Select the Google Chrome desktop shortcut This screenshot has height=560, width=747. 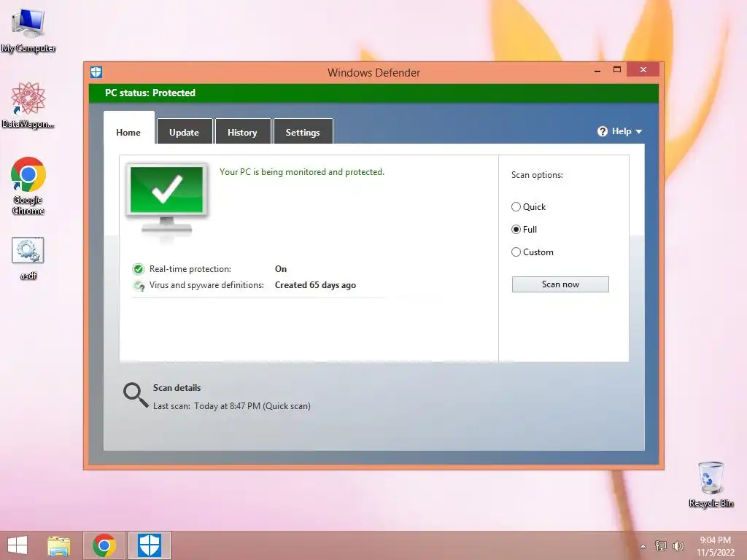point(28,186)
